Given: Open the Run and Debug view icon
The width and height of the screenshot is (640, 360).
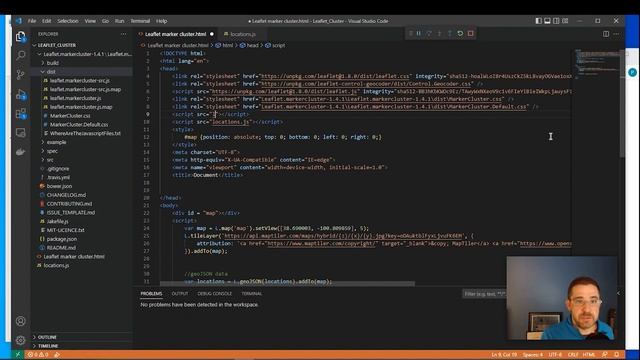Looking at the screenshot, I should click(x=21, y=94).
